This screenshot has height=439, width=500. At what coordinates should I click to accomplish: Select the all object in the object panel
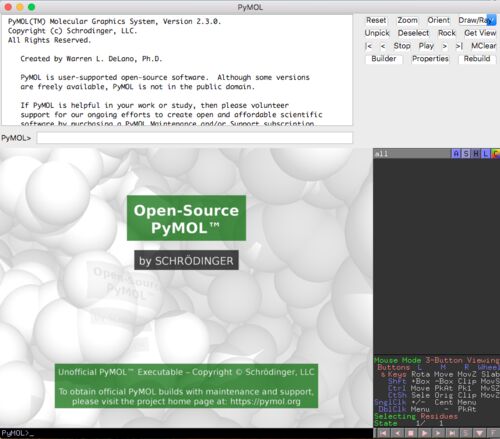(412, 154)
